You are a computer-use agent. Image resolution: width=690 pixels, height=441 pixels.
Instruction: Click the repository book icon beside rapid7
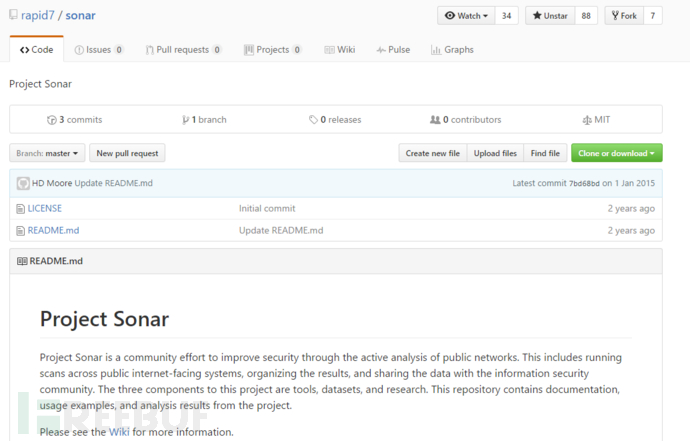(x=13, y=15)
